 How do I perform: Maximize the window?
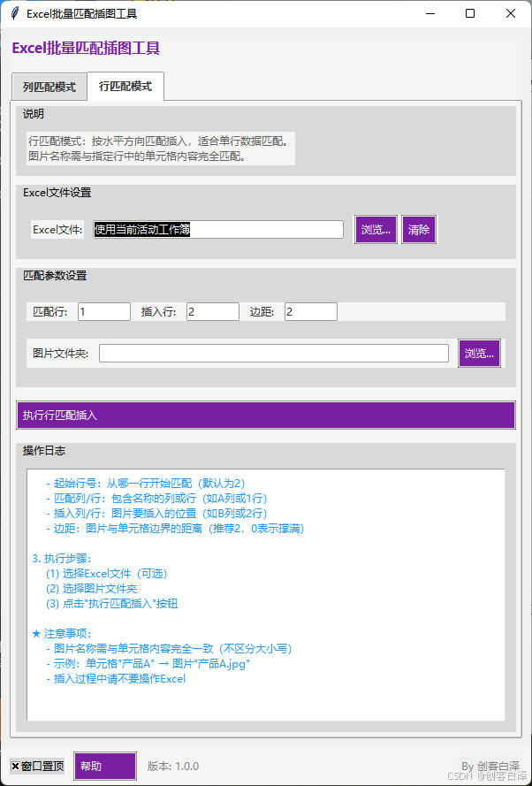470,13
